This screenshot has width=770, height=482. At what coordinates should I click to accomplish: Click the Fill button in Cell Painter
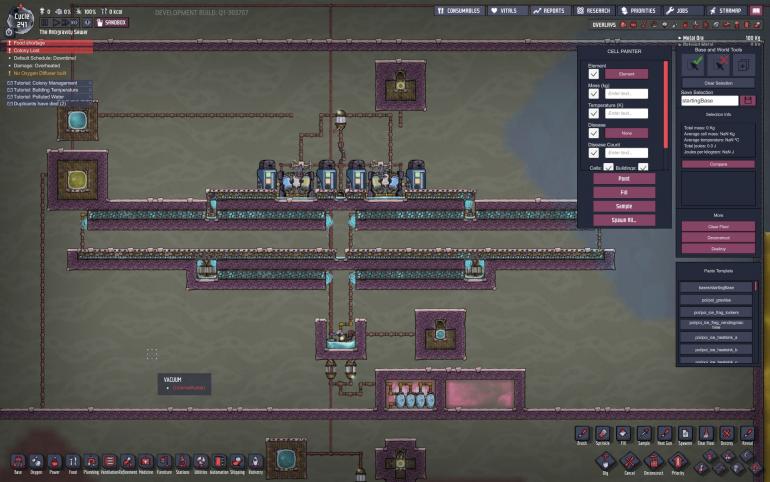[624, 192]
